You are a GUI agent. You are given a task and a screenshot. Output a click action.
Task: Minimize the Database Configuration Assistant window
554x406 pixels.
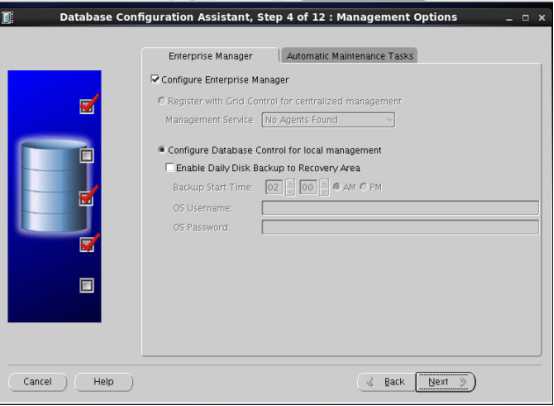click(x=509, y=18)
